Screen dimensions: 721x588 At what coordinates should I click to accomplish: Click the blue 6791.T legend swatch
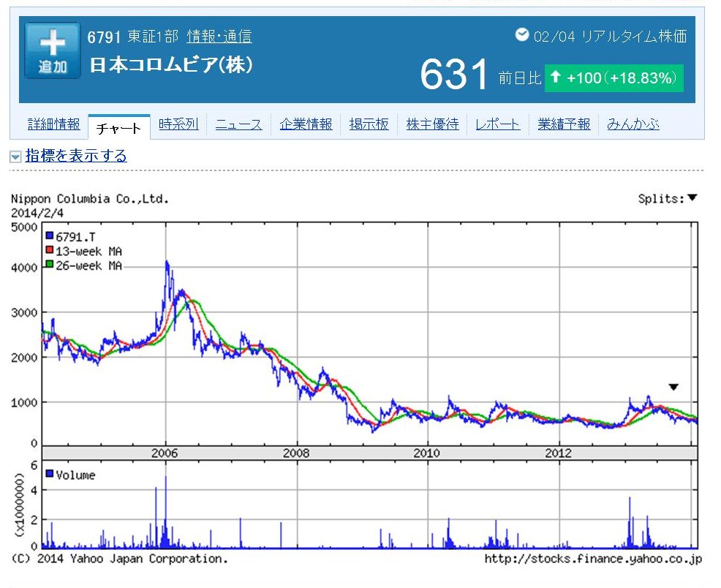[50, 235]
